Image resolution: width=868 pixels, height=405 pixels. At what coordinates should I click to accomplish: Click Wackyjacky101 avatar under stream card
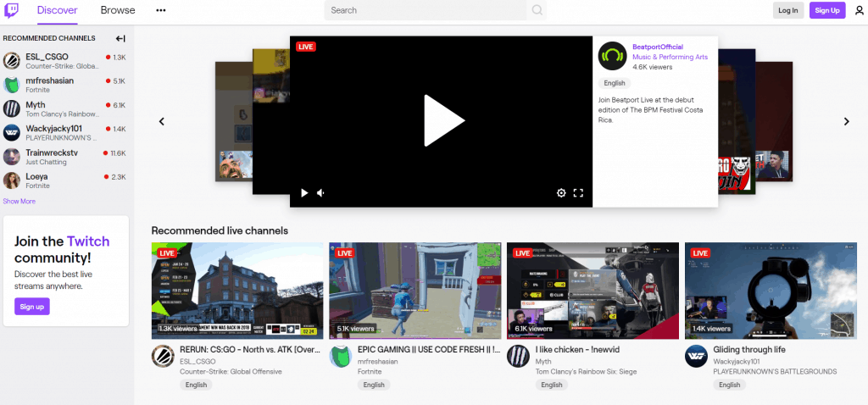(696, 356)
